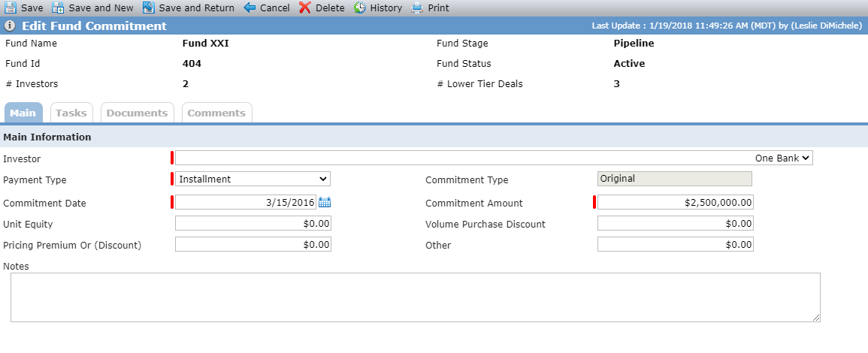Click the Commitment Amount input field
This screenshot has width=868, height=353.
676,203
